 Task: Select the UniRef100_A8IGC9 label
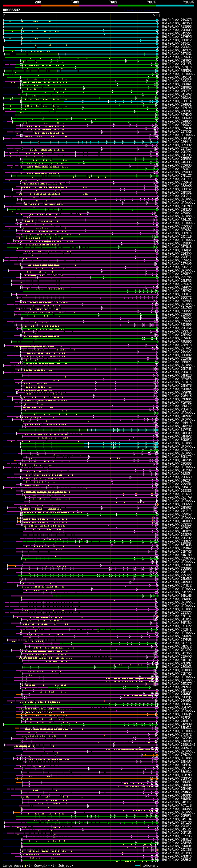coord(177,494)
